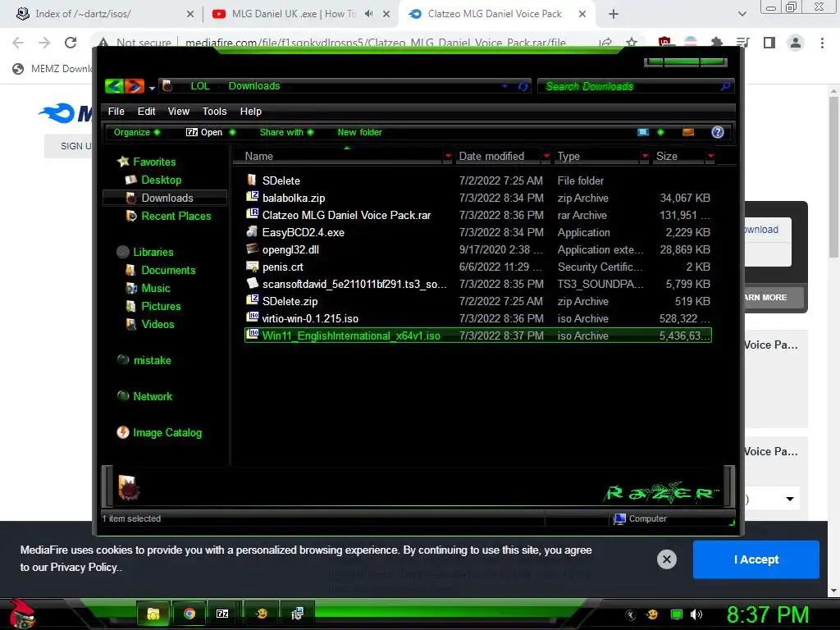The image size is (840, 630).
Task: Select Clatzeo MLG Daniel Voice Pack.rar
Action: (x=346, y=216)
